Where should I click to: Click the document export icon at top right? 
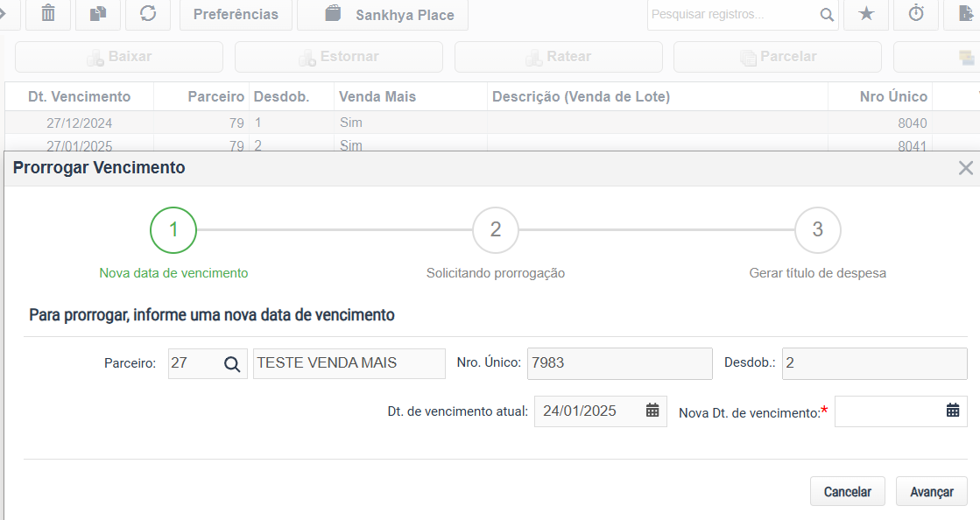965,13
